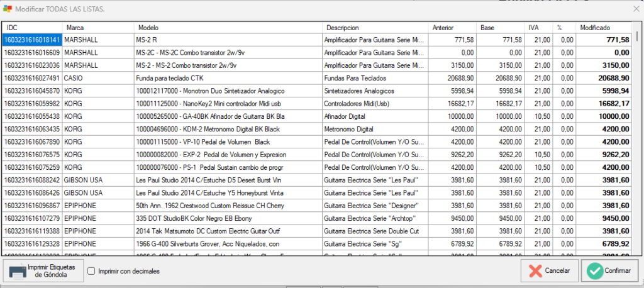The width and height of the screenshot is (644, 288).
Task: Close the Modificar TODAS LAS LISTAS window
Action: coord(636,8)
